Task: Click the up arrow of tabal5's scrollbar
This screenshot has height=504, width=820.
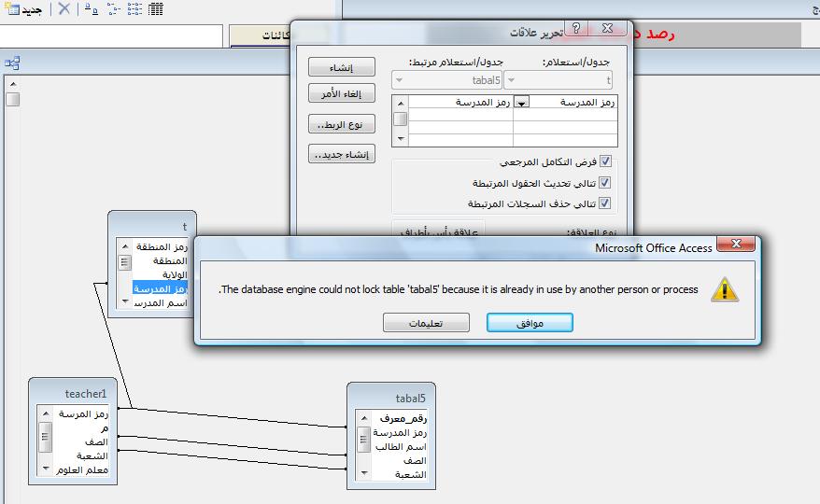Action: [364, 418]
